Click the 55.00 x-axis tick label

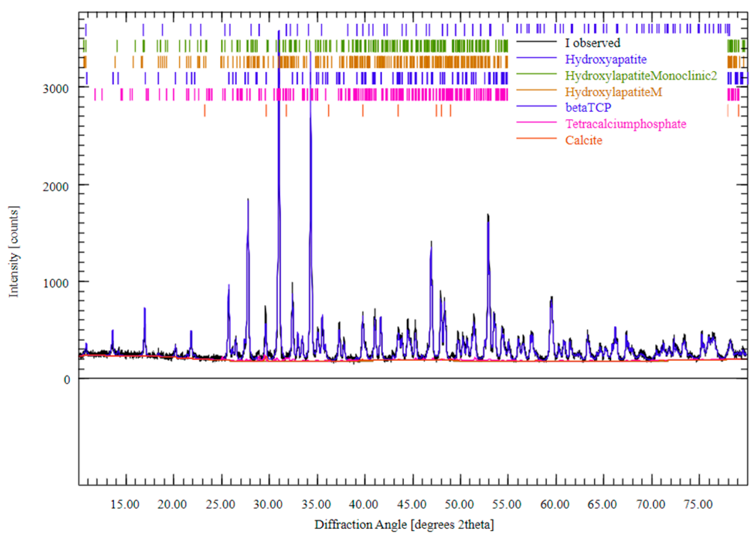506,504
